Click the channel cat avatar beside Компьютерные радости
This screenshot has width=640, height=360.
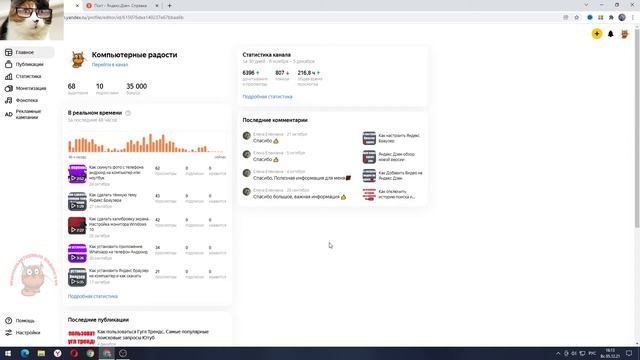pos(78,60)
